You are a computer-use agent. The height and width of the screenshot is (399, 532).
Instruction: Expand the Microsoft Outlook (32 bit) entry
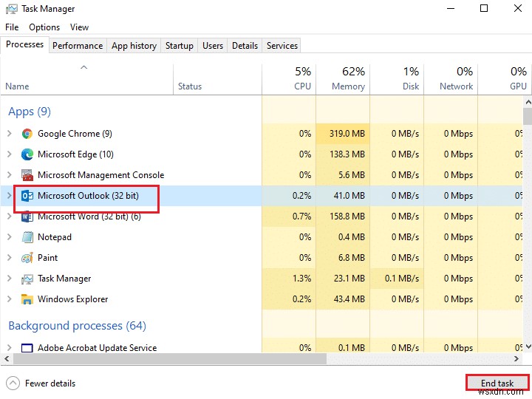coord(10,196)
